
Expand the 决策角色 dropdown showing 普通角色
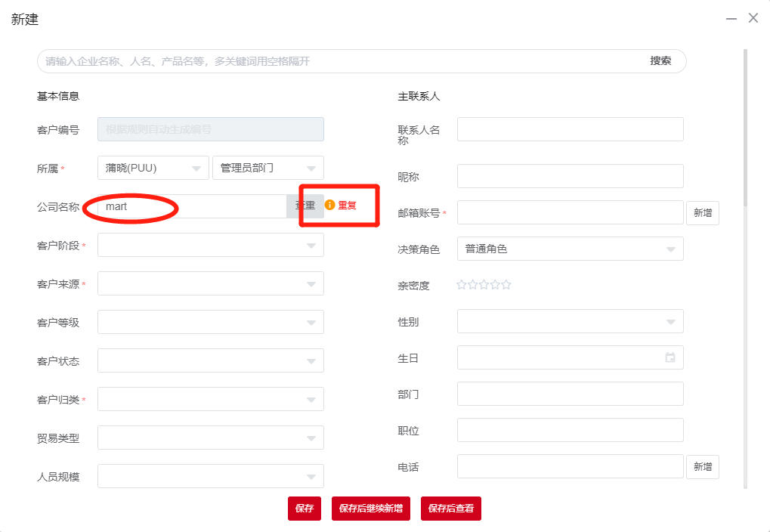(570, 249)
